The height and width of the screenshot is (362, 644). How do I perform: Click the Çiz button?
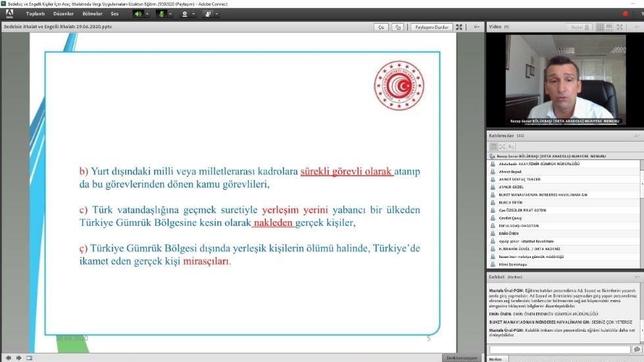(x=382, y=27)
